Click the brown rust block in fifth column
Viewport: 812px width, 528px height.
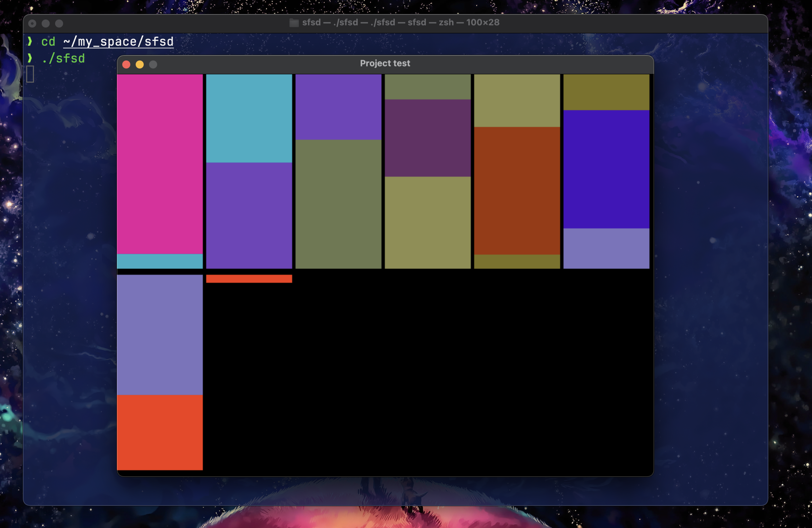pos(516,190)
